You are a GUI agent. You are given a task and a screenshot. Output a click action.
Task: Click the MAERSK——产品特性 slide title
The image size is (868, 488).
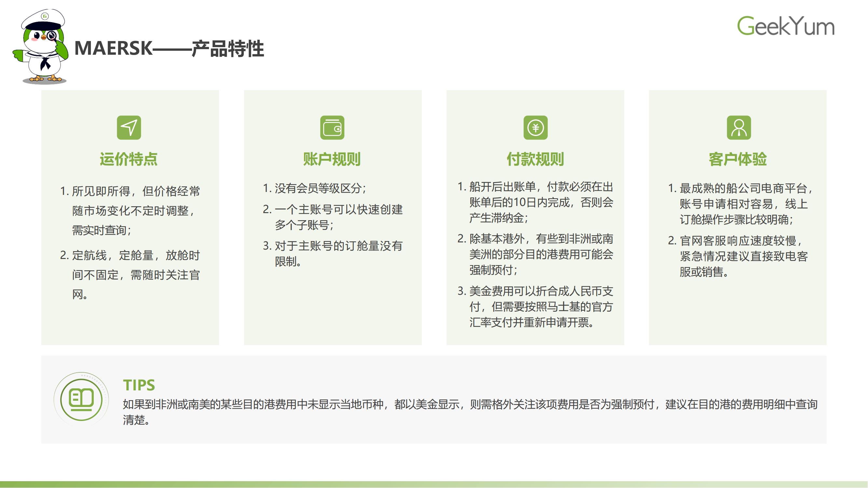169,48
